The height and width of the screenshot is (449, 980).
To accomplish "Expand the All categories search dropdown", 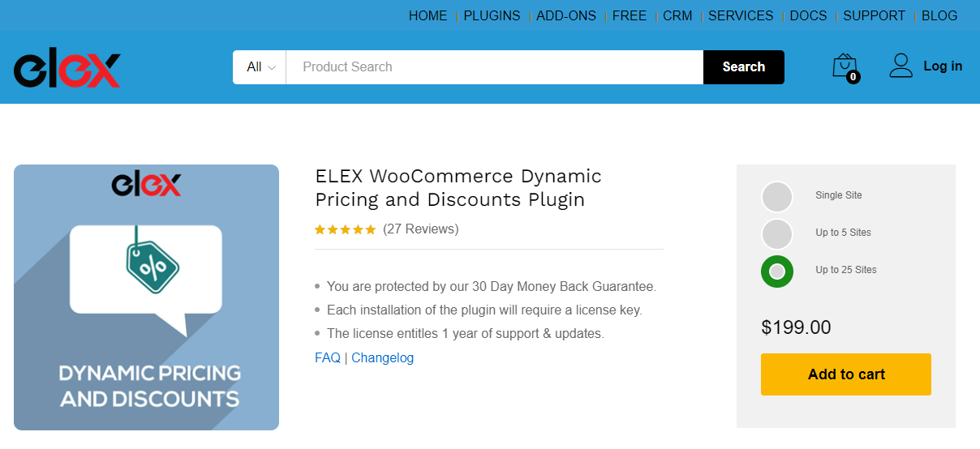I will point(260,67).
